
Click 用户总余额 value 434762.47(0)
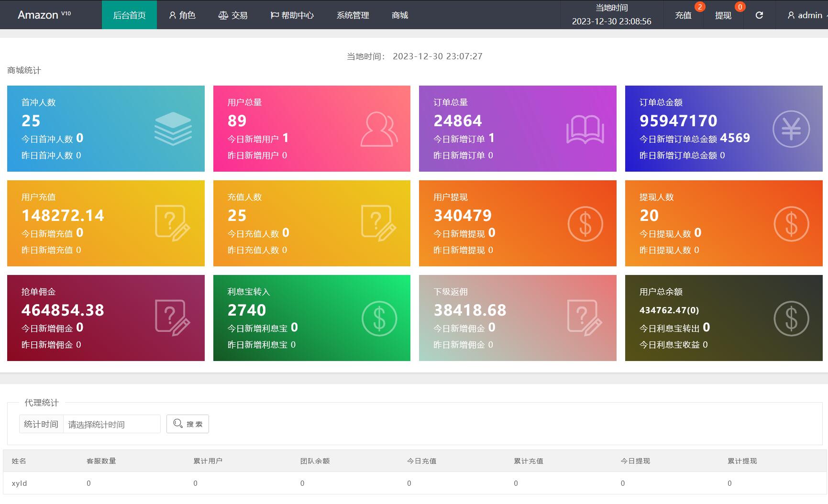pos(669,310)
